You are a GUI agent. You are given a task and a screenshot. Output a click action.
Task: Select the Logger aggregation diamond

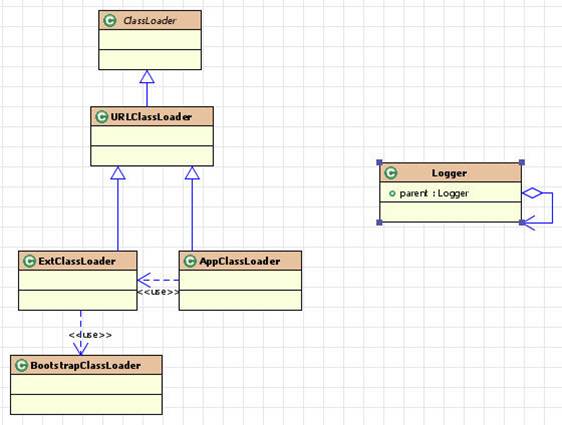click(x=532, y=193)
